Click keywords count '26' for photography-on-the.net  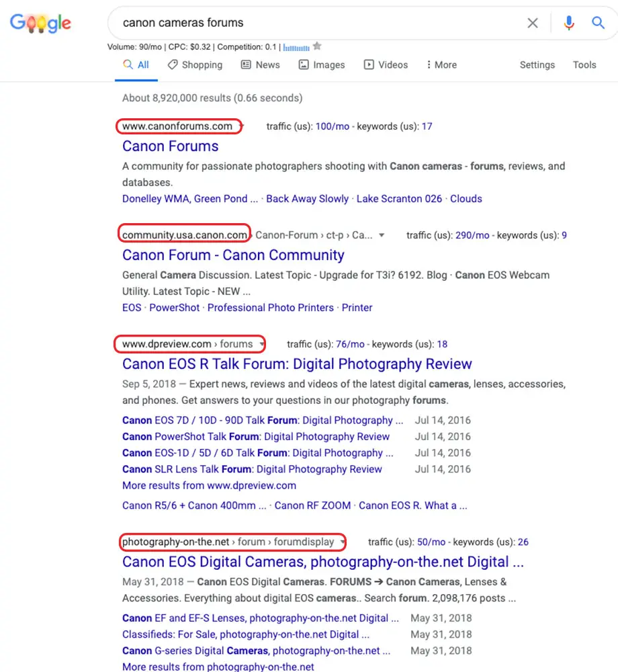tap(523, 542)
